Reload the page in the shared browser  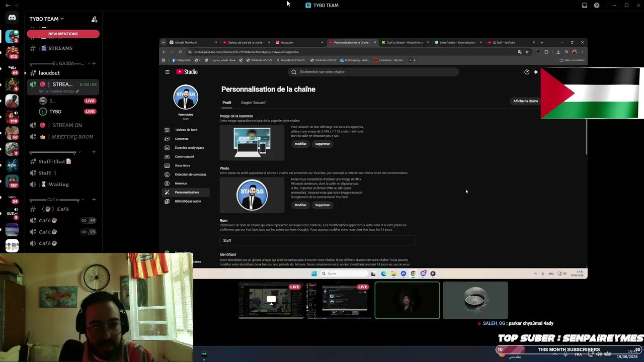coord(180,52)
